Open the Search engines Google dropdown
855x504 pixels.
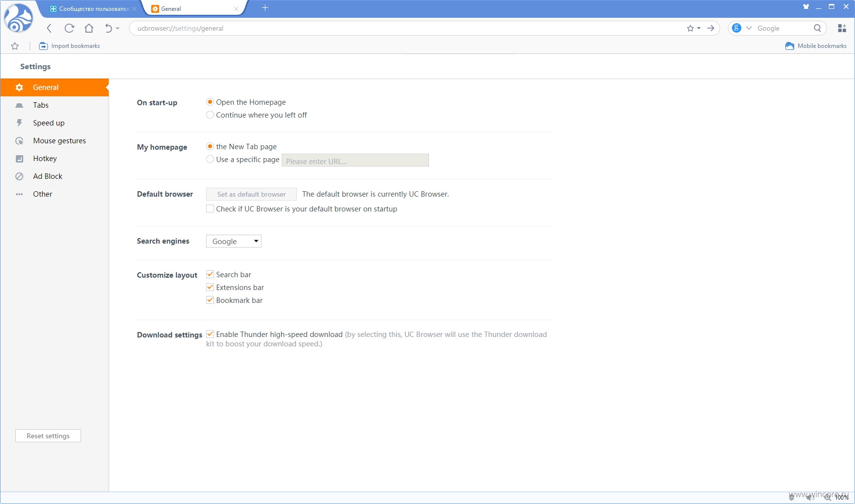pyautogui.click(x=234, y=241)
